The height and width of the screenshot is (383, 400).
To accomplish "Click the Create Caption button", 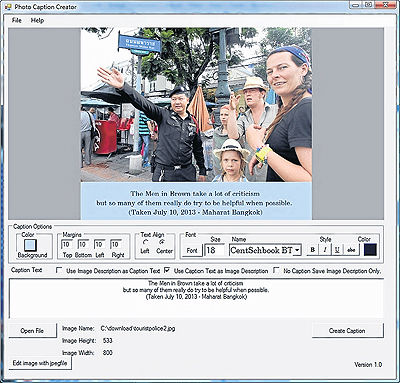I will tap(347, 331).
